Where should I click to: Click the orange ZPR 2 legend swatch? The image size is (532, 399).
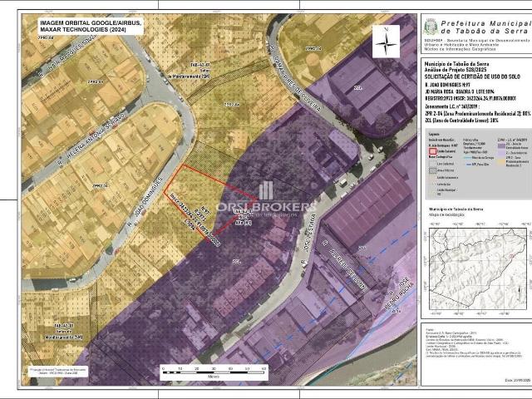coord(501,161)
